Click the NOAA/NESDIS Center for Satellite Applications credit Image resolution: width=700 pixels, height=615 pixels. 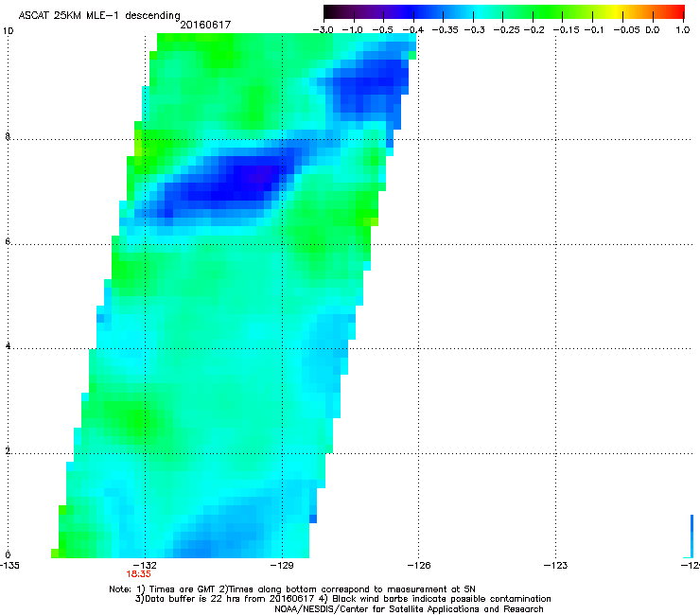409,609
